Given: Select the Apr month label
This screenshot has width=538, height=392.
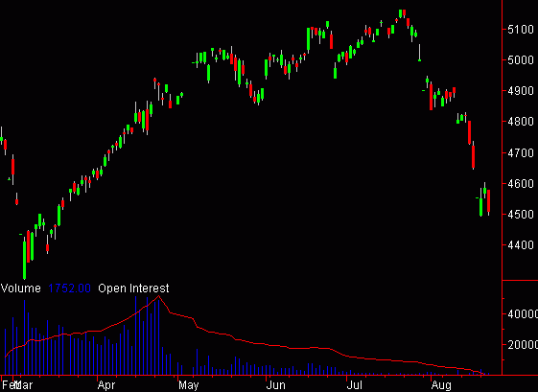Looking at the screenshot, I should coord(106,384).
